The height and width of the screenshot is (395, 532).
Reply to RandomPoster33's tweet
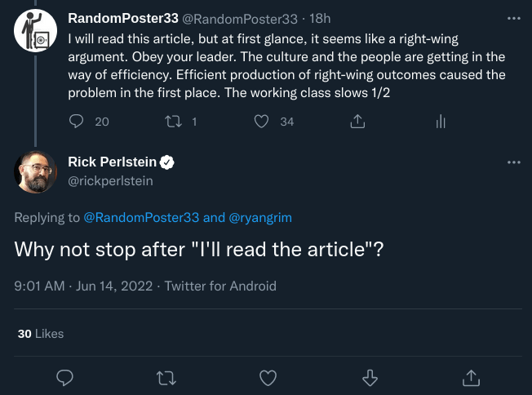point(77,122)
